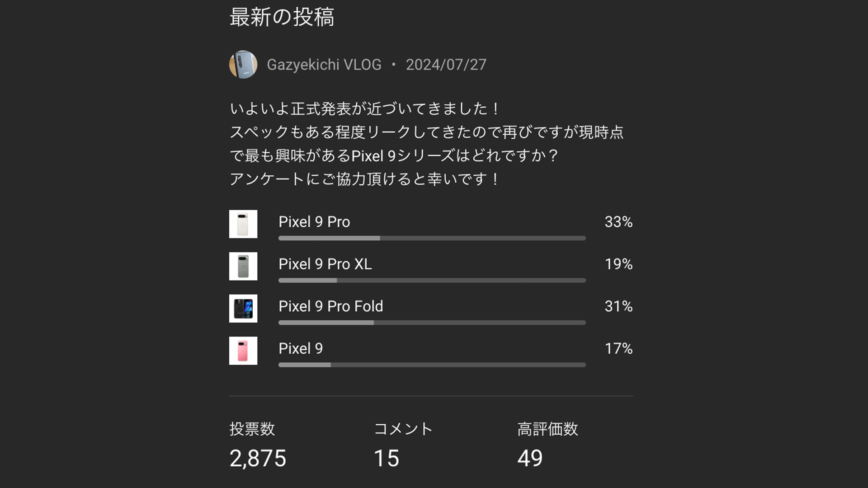Click the 49 likes count

[x=530, y=458]
